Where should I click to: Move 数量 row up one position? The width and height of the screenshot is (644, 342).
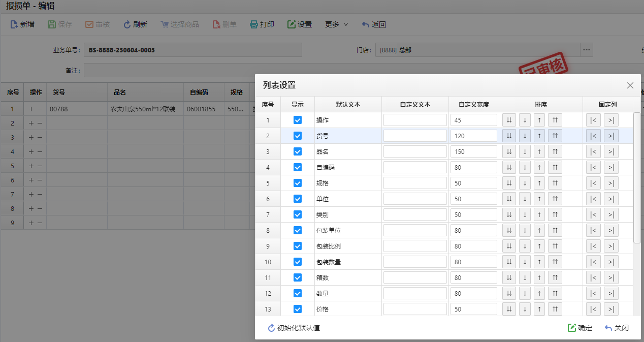click(x=539, y=294)
